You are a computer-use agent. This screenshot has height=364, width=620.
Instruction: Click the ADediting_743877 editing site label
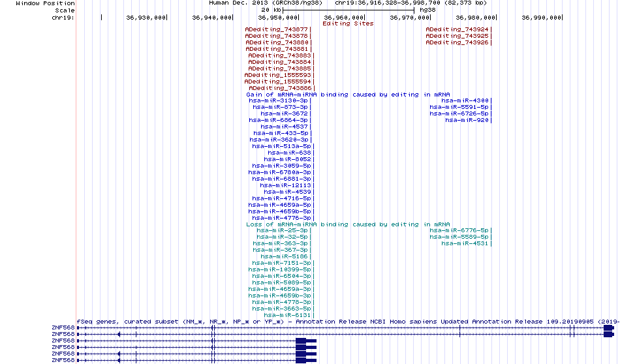point(276,29)
